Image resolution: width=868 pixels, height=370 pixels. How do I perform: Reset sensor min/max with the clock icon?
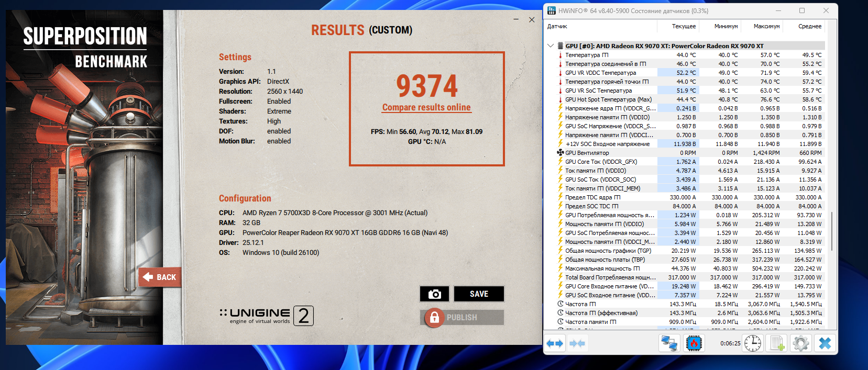pyautogui.click(x=753, y=343)
